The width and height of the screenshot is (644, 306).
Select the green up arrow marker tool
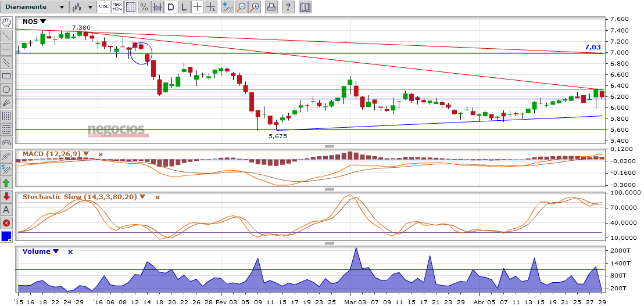(x=6, y=182)
